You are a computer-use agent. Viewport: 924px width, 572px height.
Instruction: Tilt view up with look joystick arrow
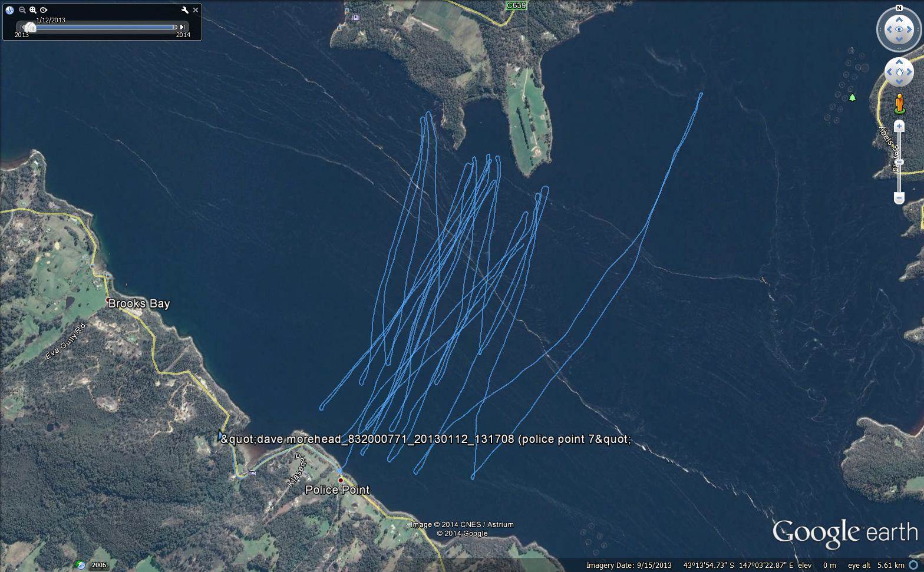click(x=899, y=19)
